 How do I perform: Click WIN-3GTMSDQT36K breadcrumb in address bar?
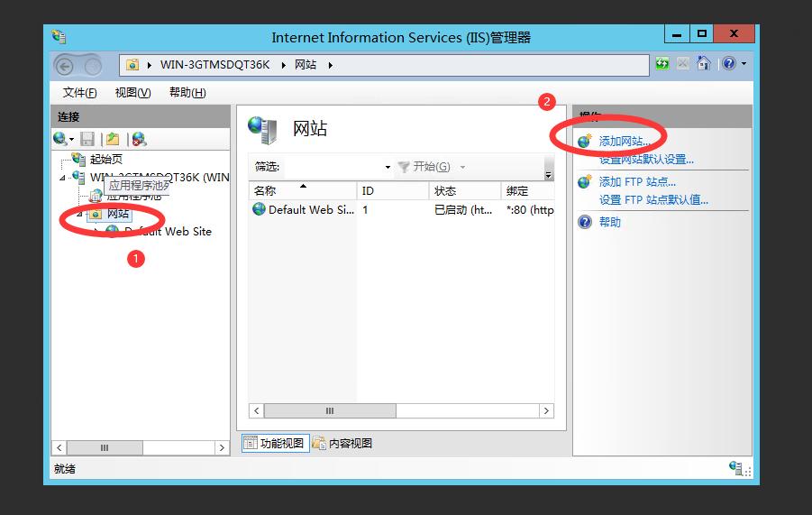214,65
